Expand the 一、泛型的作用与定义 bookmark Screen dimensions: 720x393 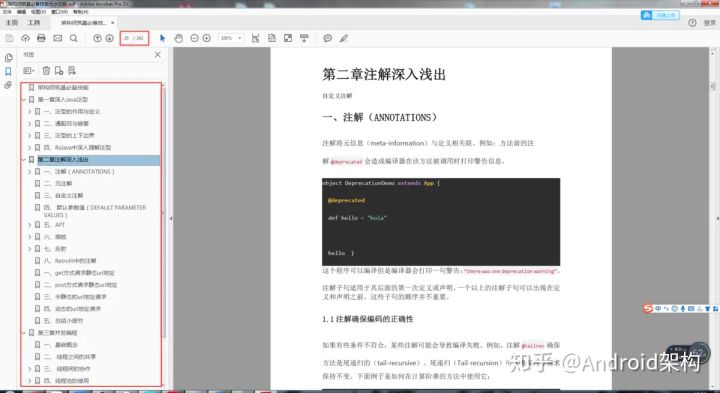point(29,112)
